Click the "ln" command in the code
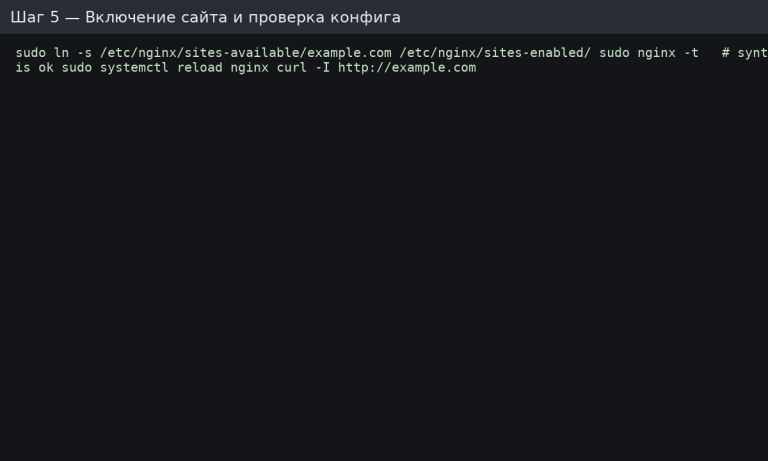The image size is (768, 461). tap(61, 53)
